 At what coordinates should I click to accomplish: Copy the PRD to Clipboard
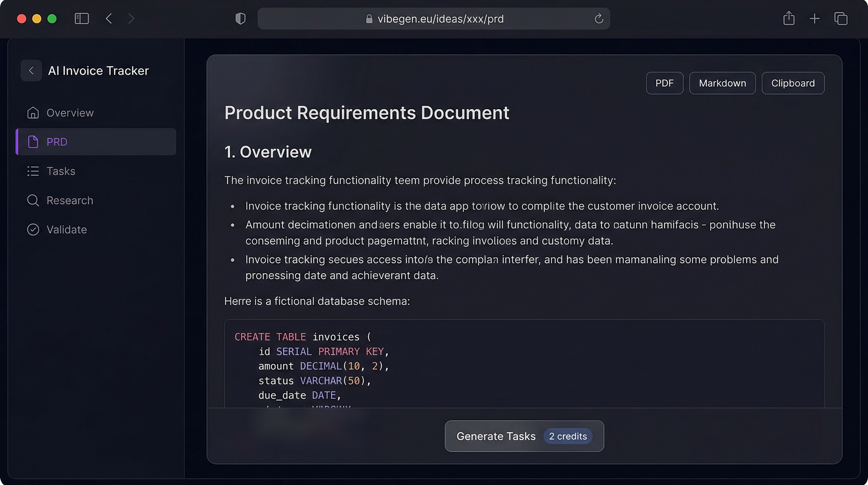(793, 83)
